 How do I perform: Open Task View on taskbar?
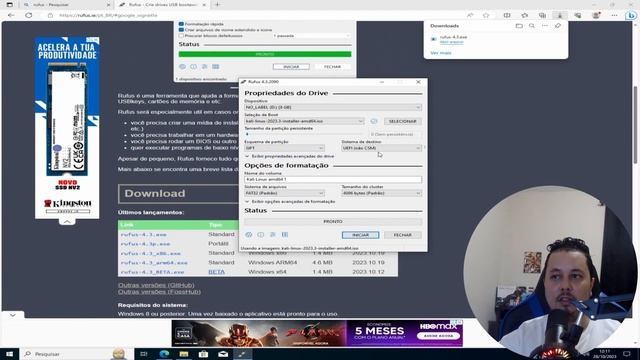tap(144, 354)
